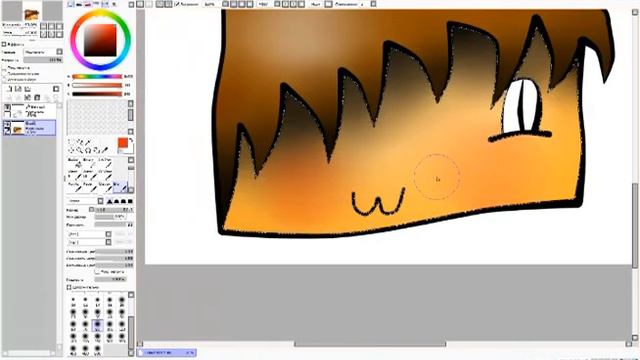Click the hue slider bar
The width and height of the screenshot is (640, 360).
[x=97, y=76]
